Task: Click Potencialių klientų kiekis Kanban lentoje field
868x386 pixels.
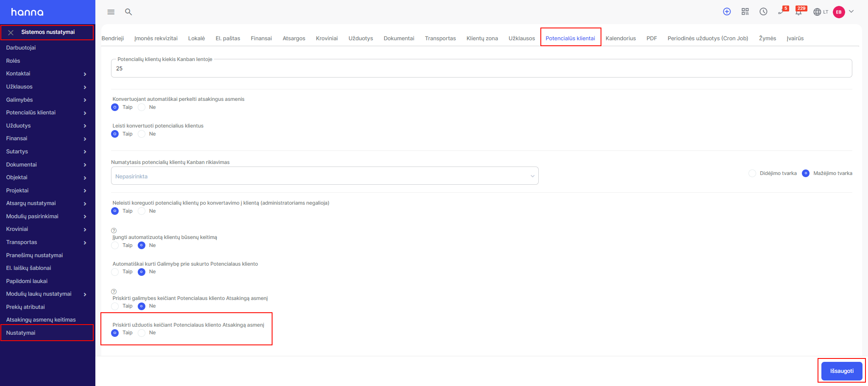Action: click(481, 68)
